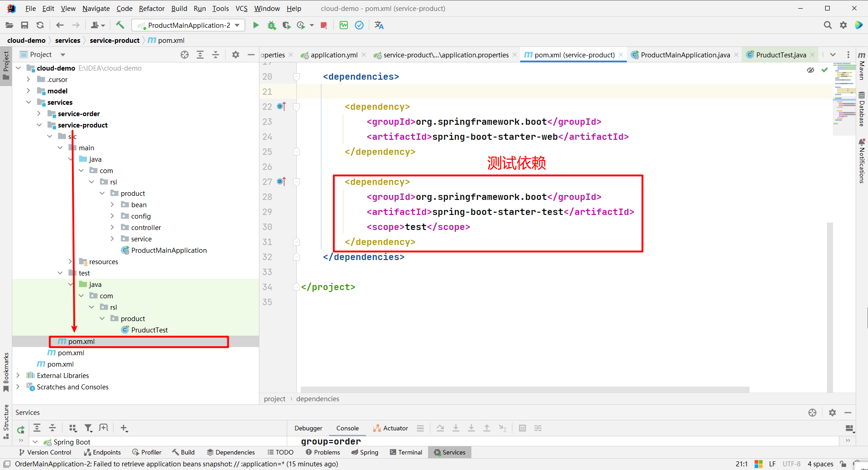Filter services with the funnel icon

pyautogui.click(x=88, y=428)
